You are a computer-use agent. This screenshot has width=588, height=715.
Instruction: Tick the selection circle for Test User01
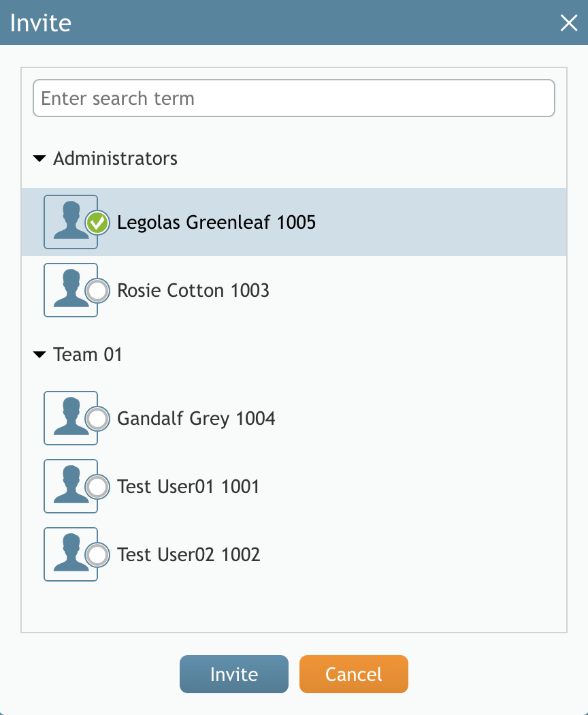pyautogui.click(x=97, y=487)
